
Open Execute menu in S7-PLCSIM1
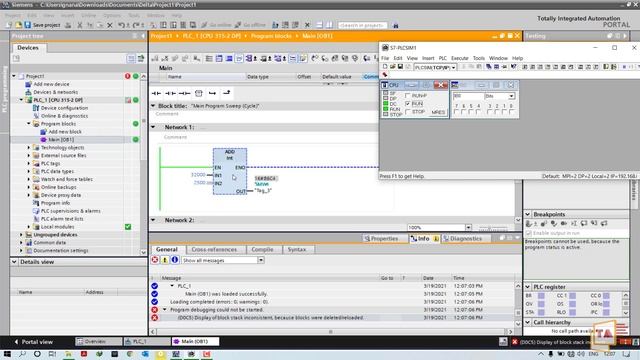click(460, 58)
